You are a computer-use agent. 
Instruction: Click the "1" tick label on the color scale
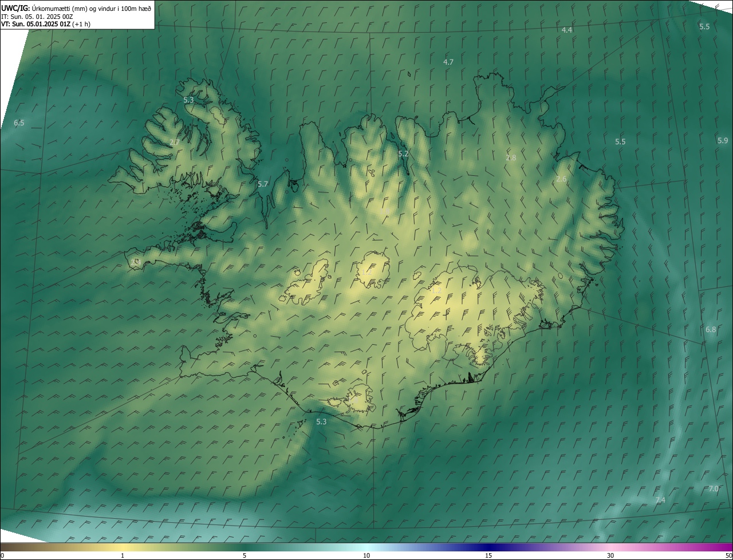[x=123, y=556]
